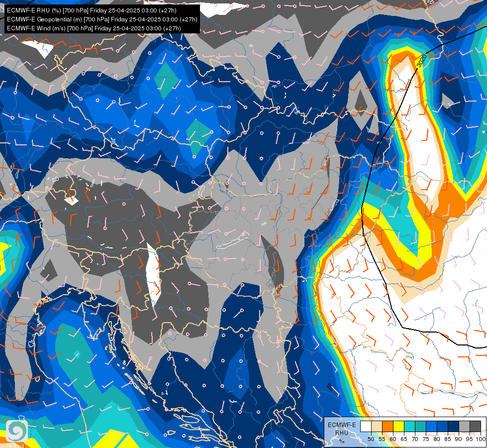Click the swirl logo icon in the corner
The height and width of the screenshot is (448, 487).
click(17, 431)
